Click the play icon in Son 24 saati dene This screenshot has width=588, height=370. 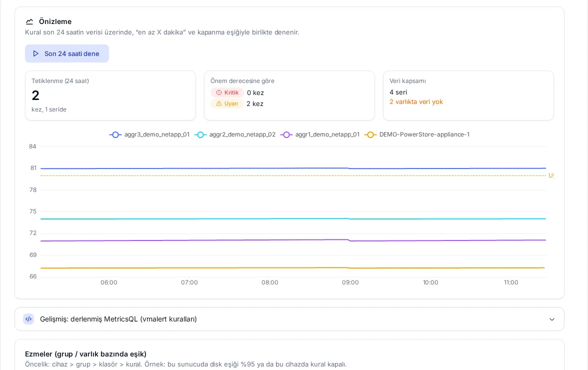(35, 53)
